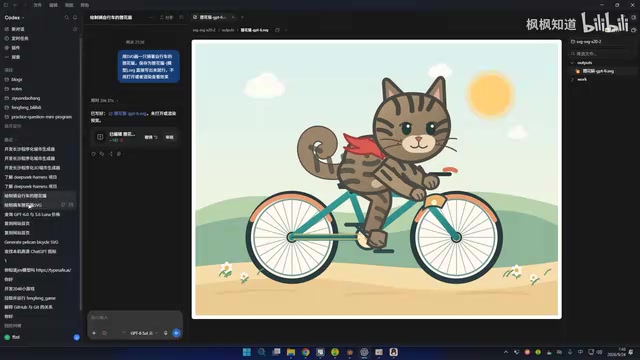Open the more options menu in chat header
The width and height of the screenshot is (640, 360).
(151, 18)
